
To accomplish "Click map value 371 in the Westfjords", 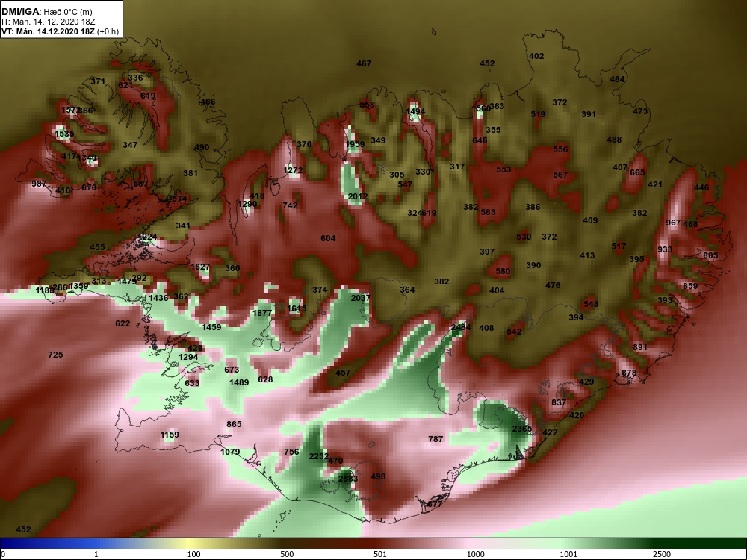I will (98, 82).
